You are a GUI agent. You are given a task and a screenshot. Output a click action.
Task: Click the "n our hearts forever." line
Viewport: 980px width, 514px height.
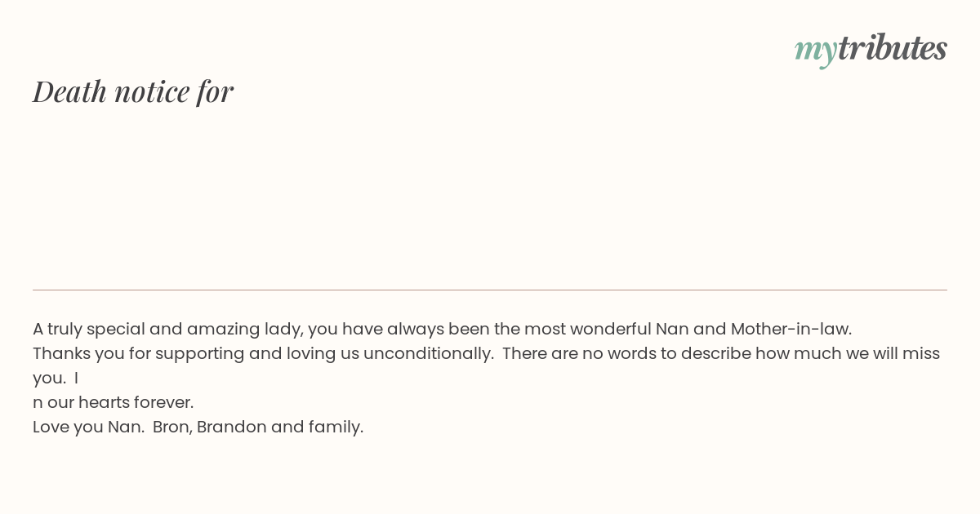pyautogui.click(x=114, y=402)
